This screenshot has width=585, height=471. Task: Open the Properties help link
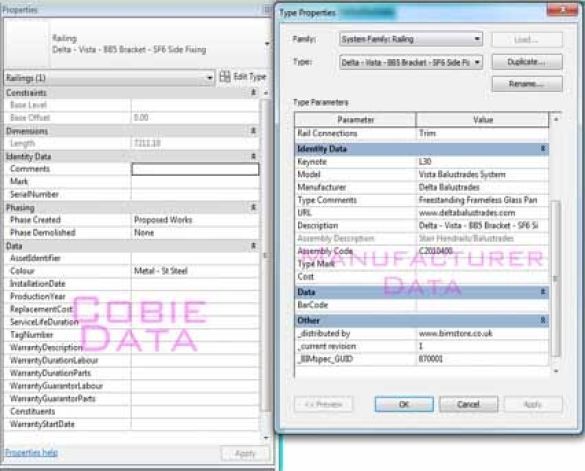click(31, 453)
